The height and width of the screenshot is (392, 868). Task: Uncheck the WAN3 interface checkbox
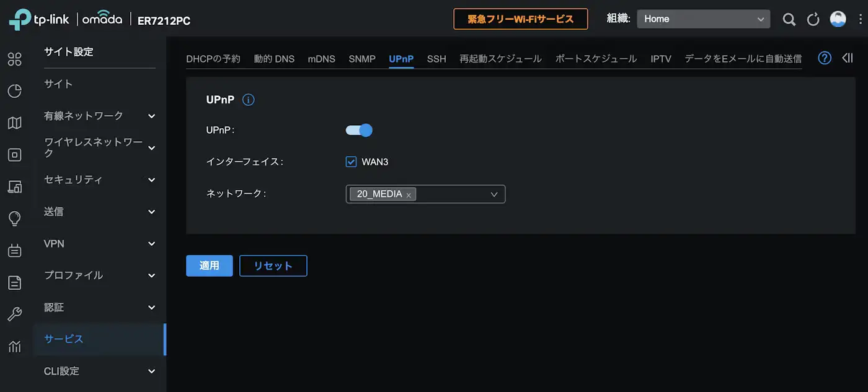pos(351,162)
